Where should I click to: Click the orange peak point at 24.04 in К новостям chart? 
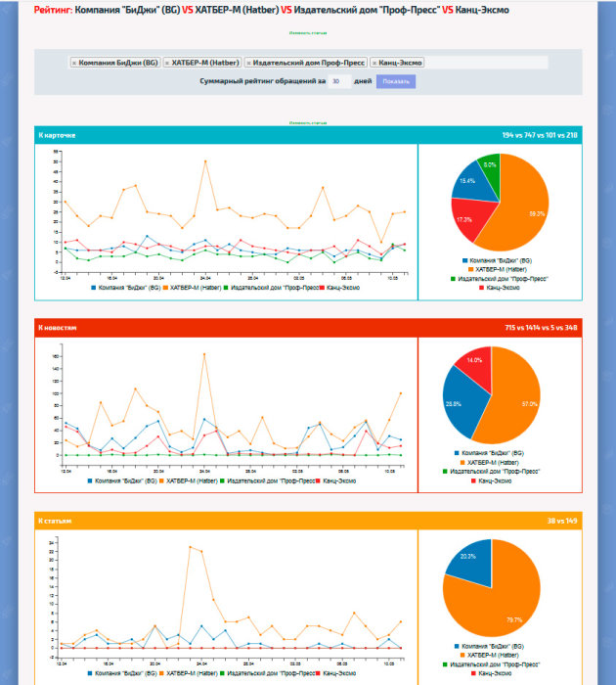click(x=204, y=354)
